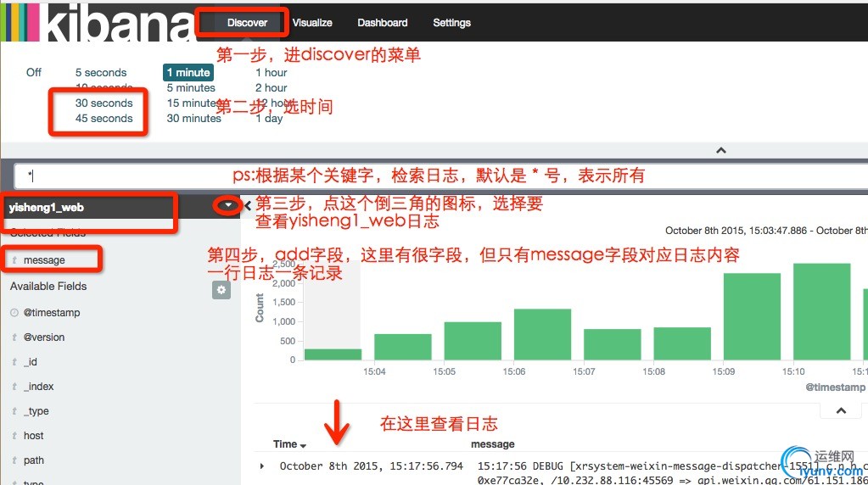Click the message column header
This screenshot has width=868, height=485.
(x=493, y=444)
